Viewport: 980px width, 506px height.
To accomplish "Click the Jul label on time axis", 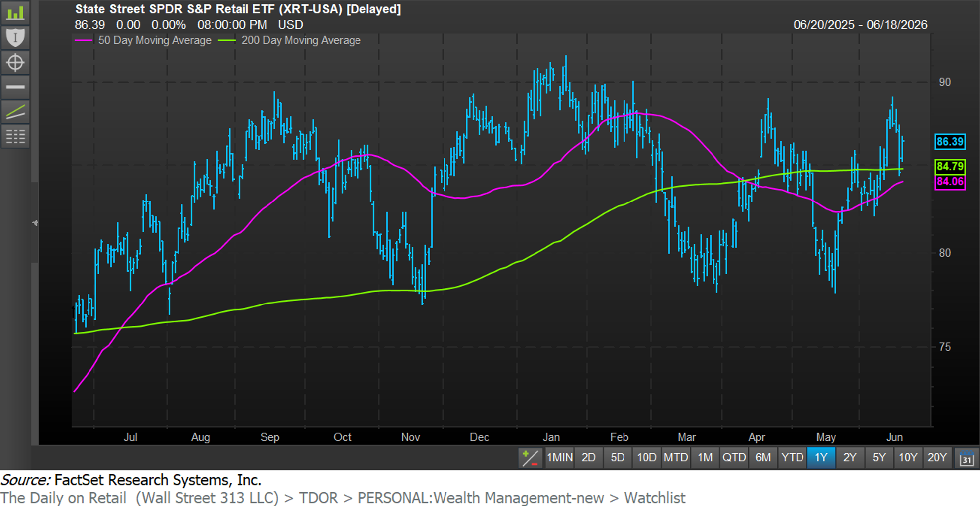I will point(130,437).
